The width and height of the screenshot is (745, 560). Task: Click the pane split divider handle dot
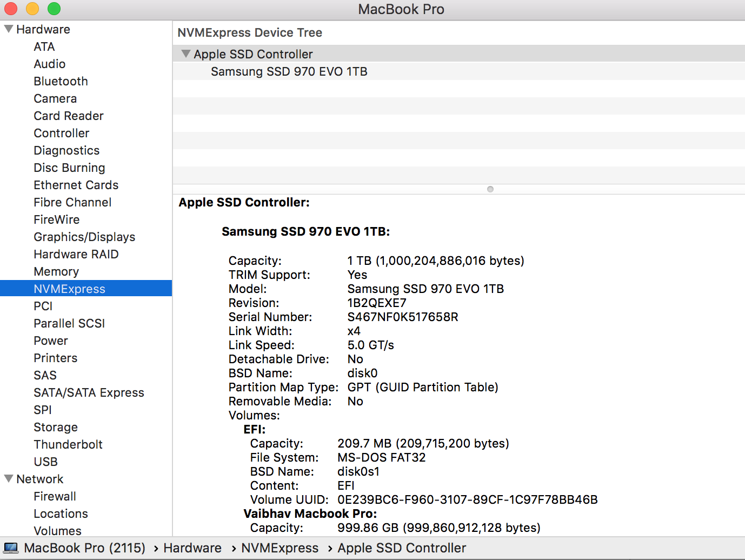490,189
